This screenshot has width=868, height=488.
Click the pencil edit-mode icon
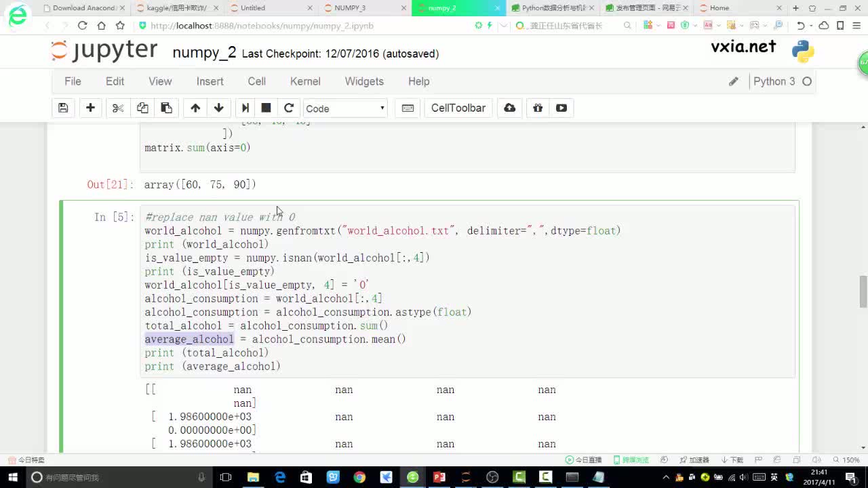click(x=733, y=81)
